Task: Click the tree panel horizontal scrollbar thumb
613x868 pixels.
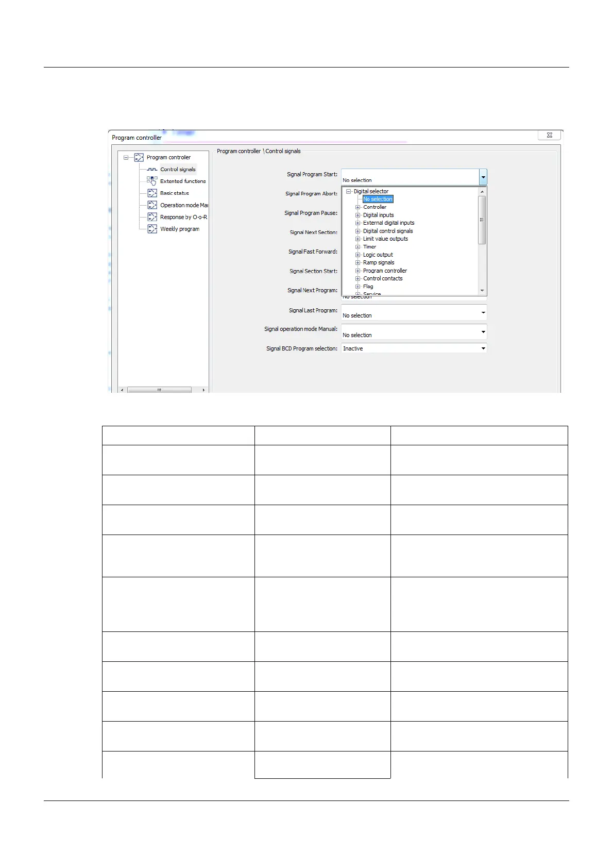Action: (159, 390)
